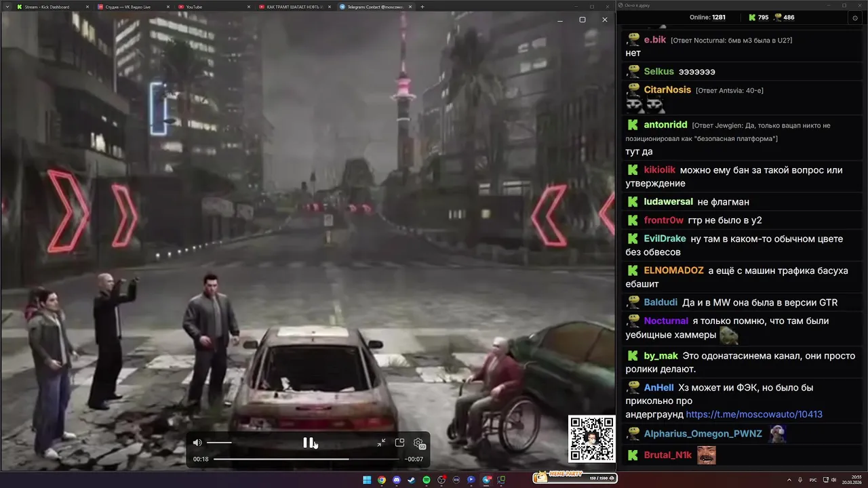Open system volume from tray speaker
Image resolution: width=868 pixels, height=488 pixels.
[833, 480]
